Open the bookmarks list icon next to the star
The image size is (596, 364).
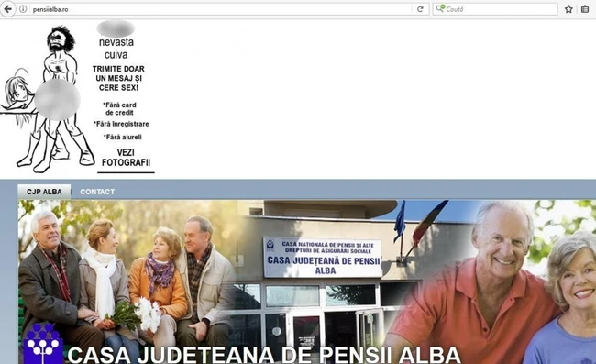pos(585,9)
